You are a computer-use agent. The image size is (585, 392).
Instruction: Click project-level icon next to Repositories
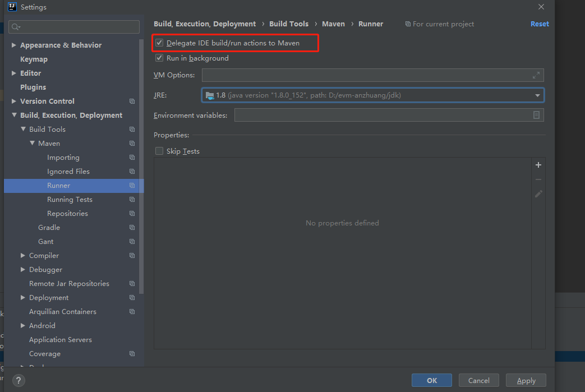coord(132,213)
